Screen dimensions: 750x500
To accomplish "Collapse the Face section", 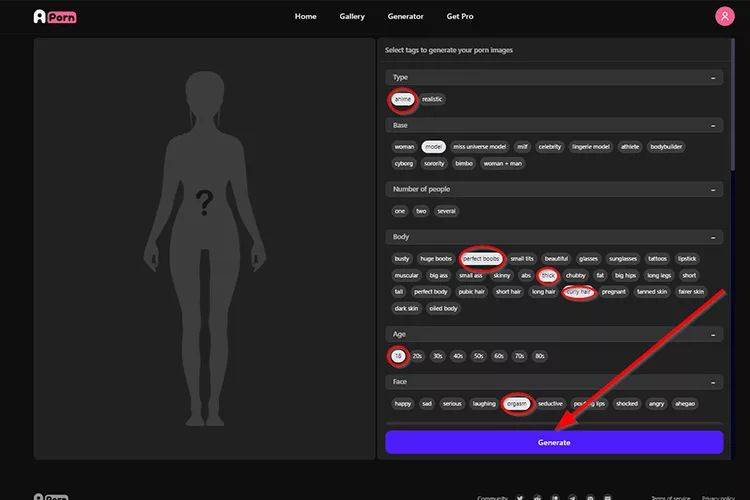I will click(x=713, y=382).
